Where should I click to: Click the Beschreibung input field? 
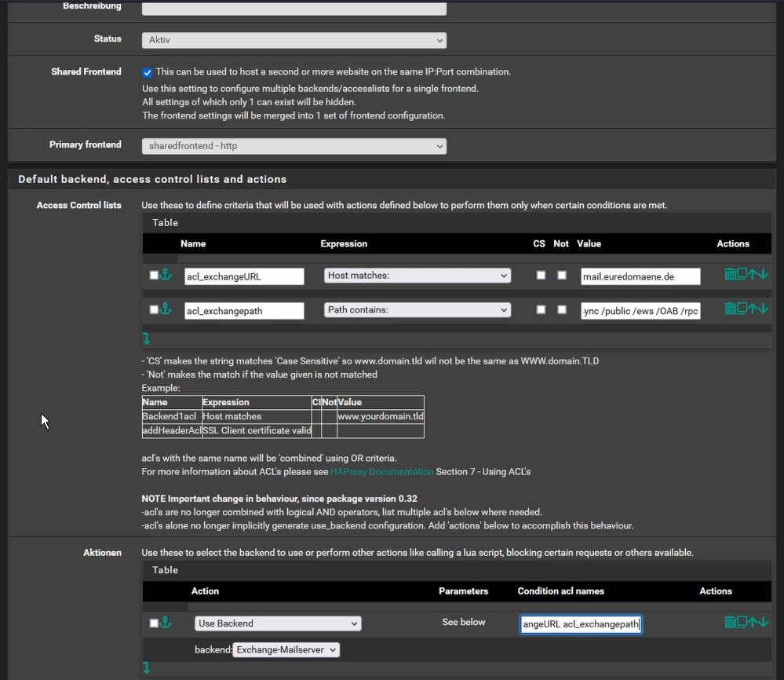(x=294, y=8)
